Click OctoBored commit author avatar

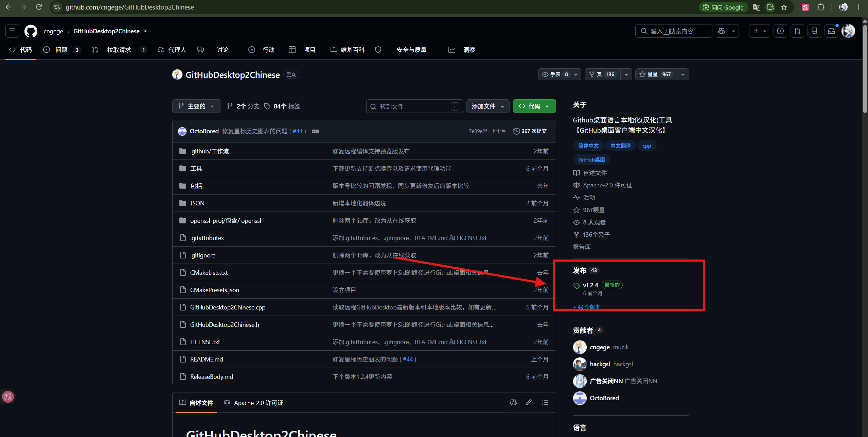click(182, 131)
